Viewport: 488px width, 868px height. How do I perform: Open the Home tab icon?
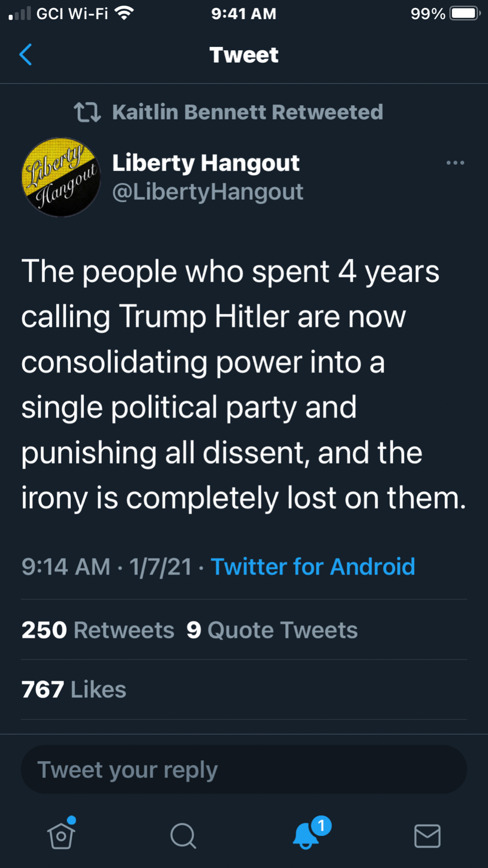pyautogui.click(x=62, y=835)
